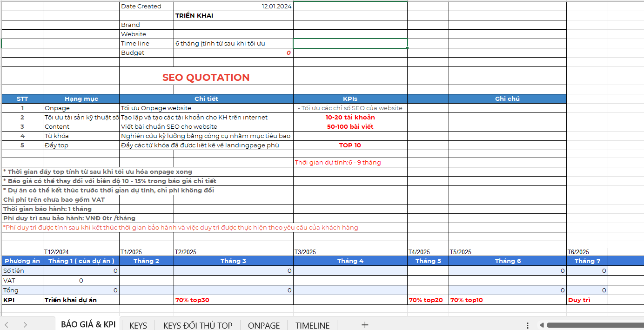Image resolution: width=644 pixels, height=330 pixels.
Task: Select the Time line value cell
Action: pyautogui.click(x=233, y=44)
